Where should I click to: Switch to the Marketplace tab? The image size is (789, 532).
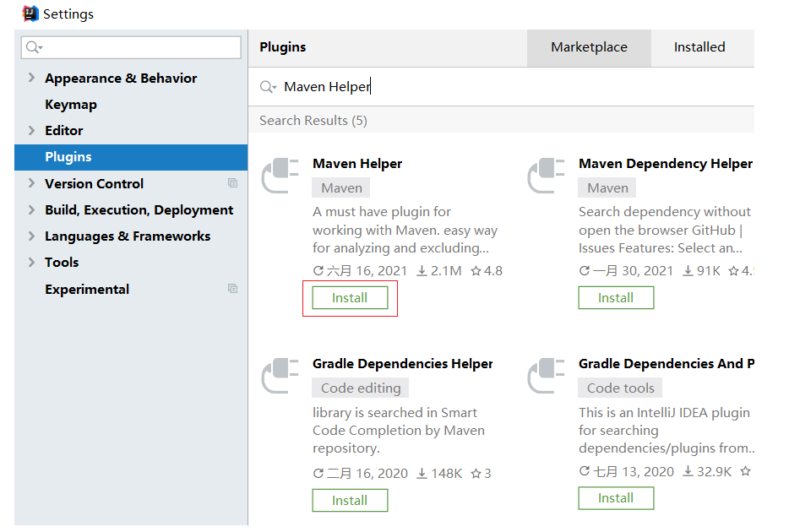pos(589,47)
